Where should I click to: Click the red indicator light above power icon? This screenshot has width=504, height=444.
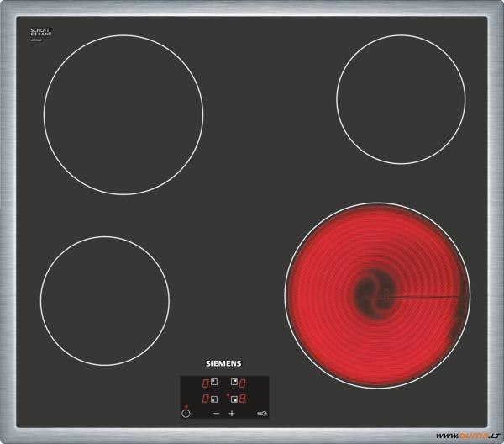pyautogui.click(x=186, y=406)
